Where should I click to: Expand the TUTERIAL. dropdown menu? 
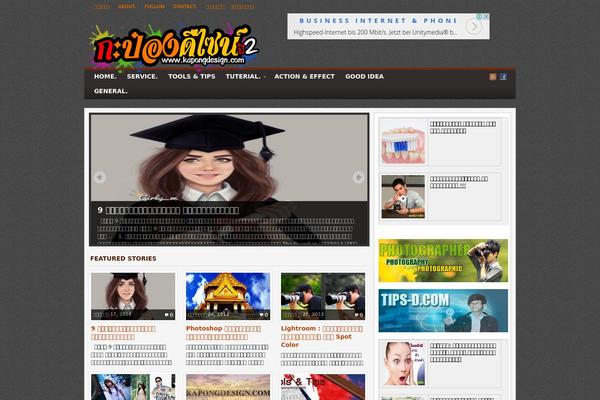pyautogui.click(x=245, y=77)
